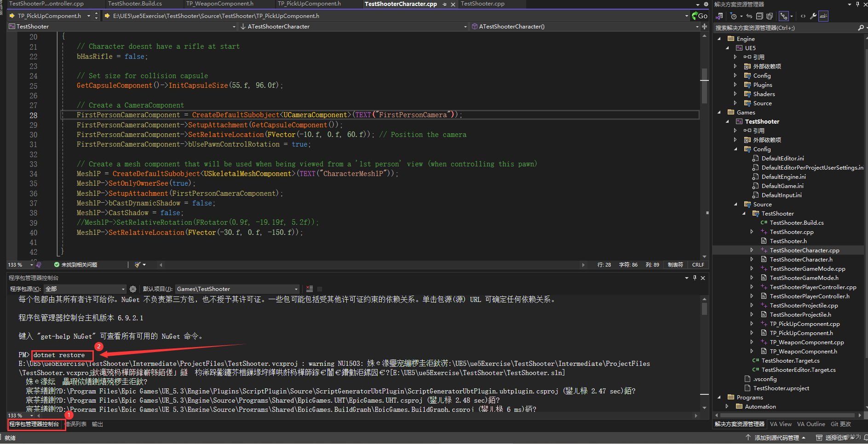Click Solution Explorer search magnifier icon
The height and width of the screenshot is (444, 868).
coord(861,28)
